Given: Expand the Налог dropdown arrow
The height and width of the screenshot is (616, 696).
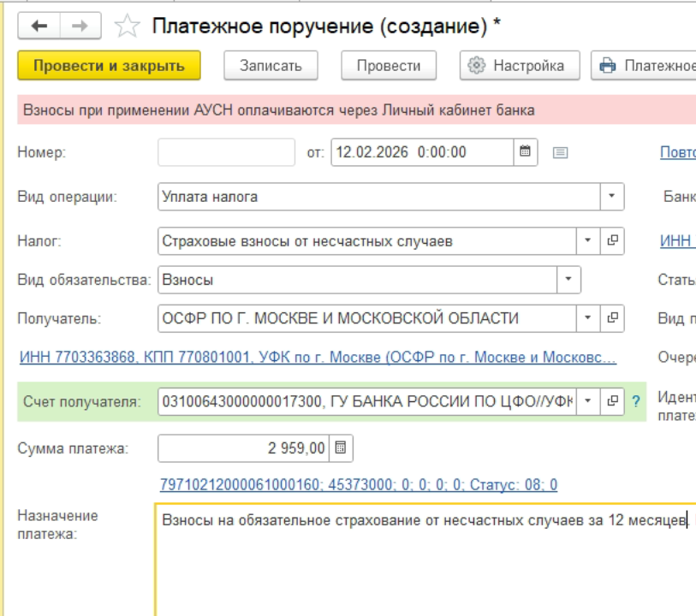Looking at the screenshot, I should pos(587,240).
